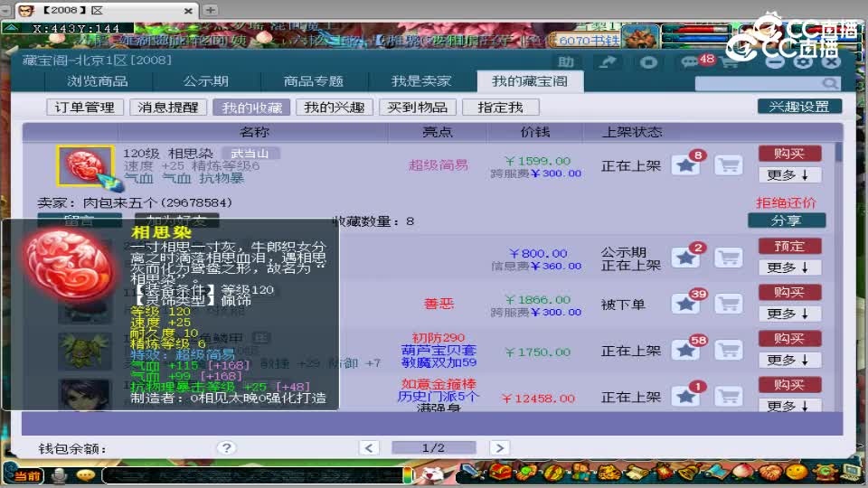Click the computer system icon at bottom right
Image resolution: width=868 pixels, height=488 pixels.
coord(850,473)
